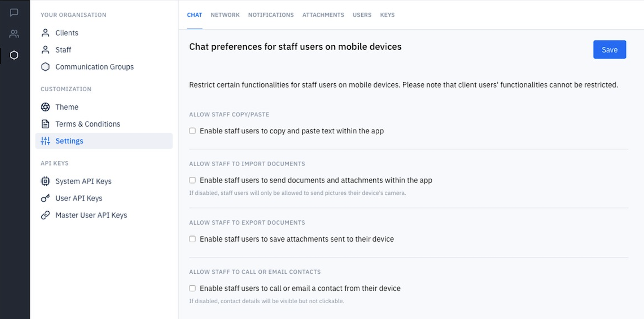This screenshot has height=319, width=644.
Task: Click the 'Restrict certain functionalities' description text
Action: (404, 85)
